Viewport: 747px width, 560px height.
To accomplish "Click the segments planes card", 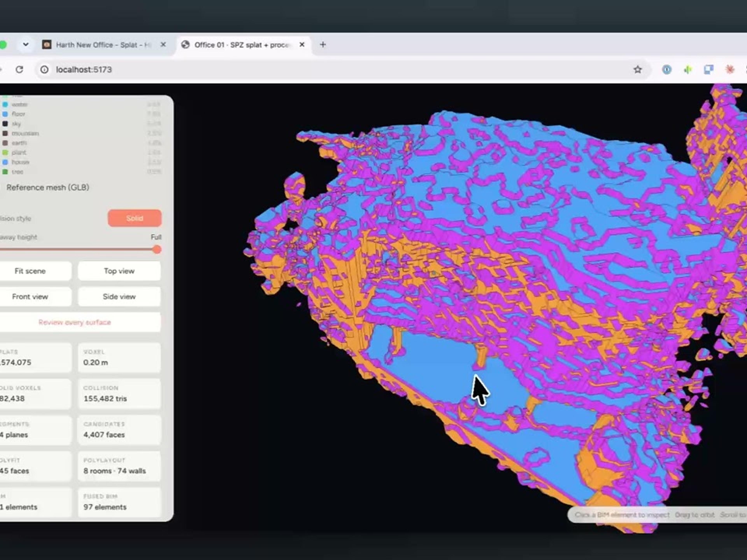I will [35, 430].
